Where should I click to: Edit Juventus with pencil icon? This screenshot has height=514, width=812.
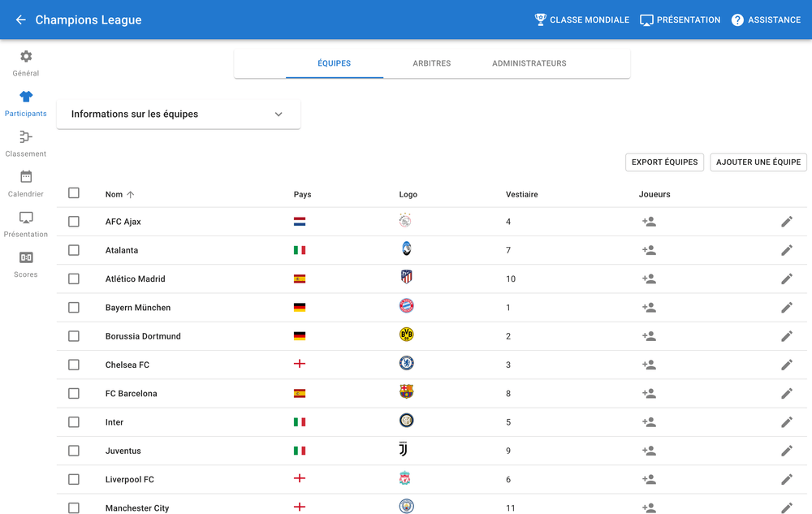point(787,451)
